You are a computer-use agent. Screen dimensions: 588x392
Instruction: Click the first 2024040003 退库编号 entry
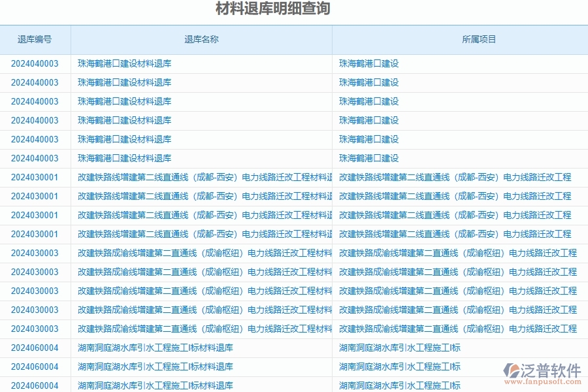click(35, 63)
